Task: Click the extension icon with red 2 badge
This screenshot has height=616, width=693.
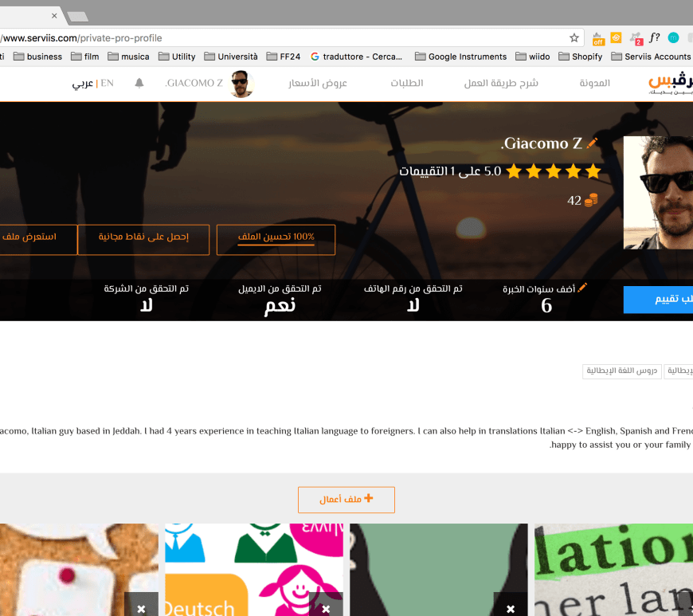Action: pyautogui.click(x=636, y=38)
